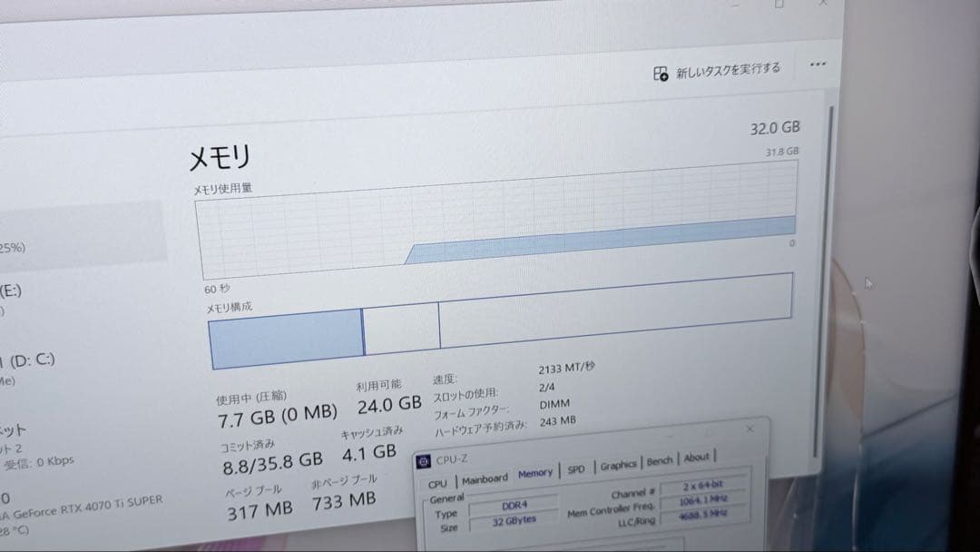Switch to the CPU tab in CPU-Z
Image resolution: width=980 pixels, height=552 pixels.
click(438, 484)
